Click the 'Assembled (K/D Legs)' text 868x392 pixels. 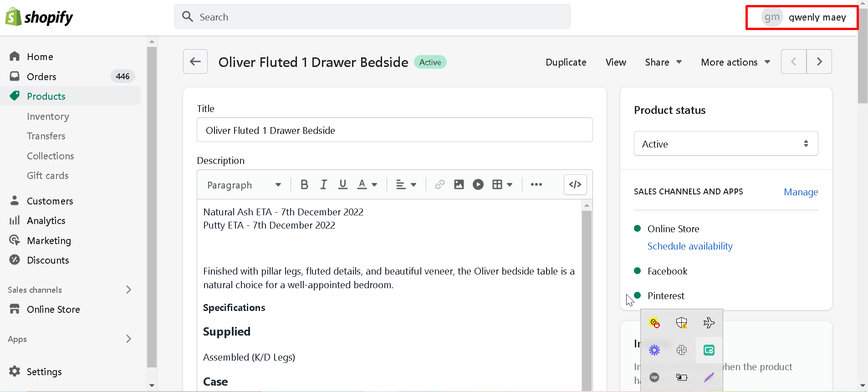pos(249,357)
